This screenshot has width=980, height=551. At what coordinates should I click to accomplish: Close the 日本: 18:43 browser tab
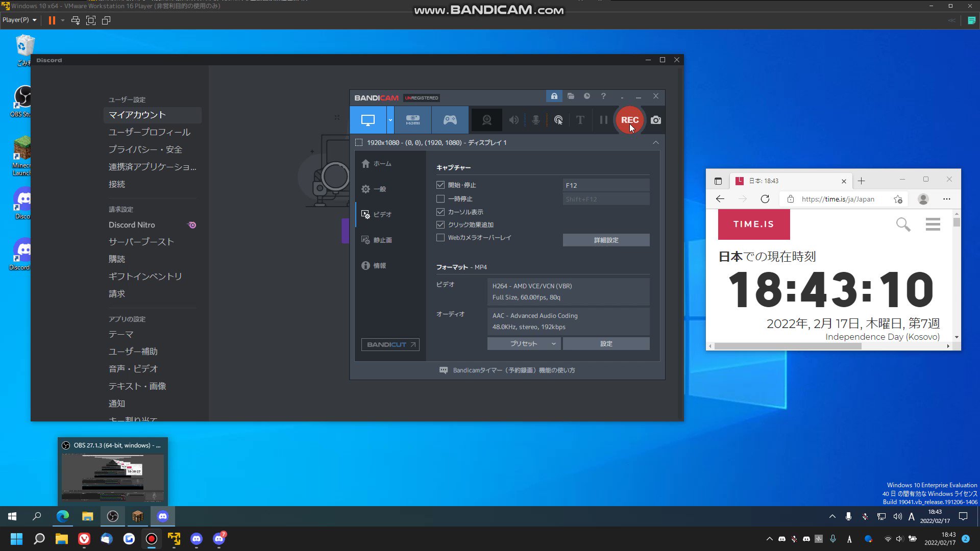(844, 181)
